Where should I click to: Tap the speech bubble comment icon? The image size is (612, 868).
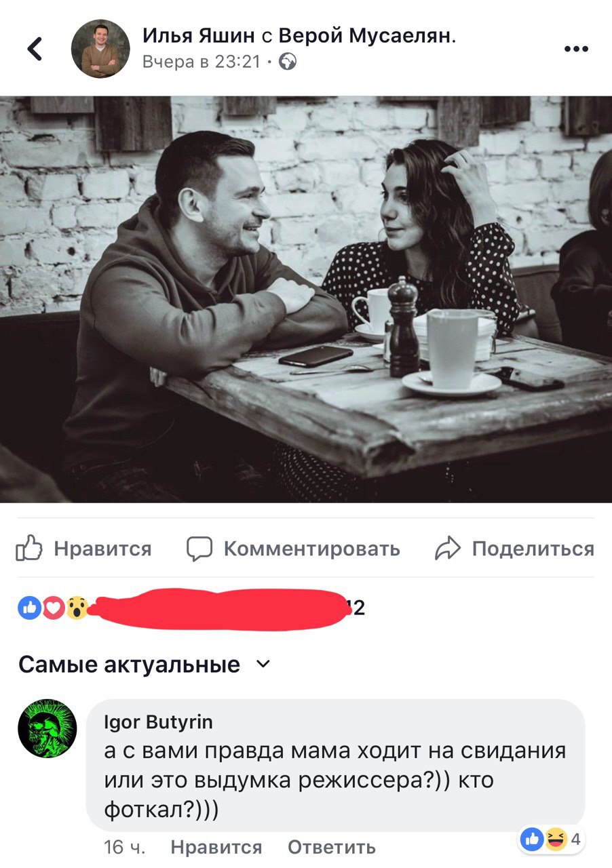[199, 548]
